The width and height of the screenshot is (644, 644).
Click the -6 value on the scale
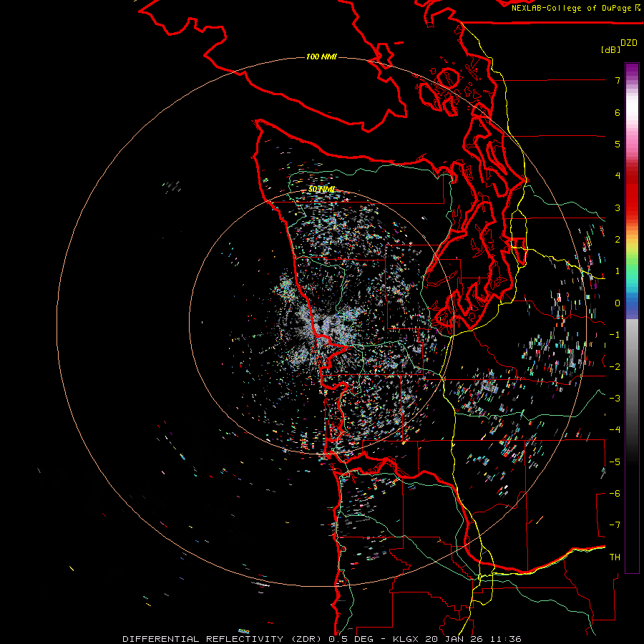tap(615, 494)
